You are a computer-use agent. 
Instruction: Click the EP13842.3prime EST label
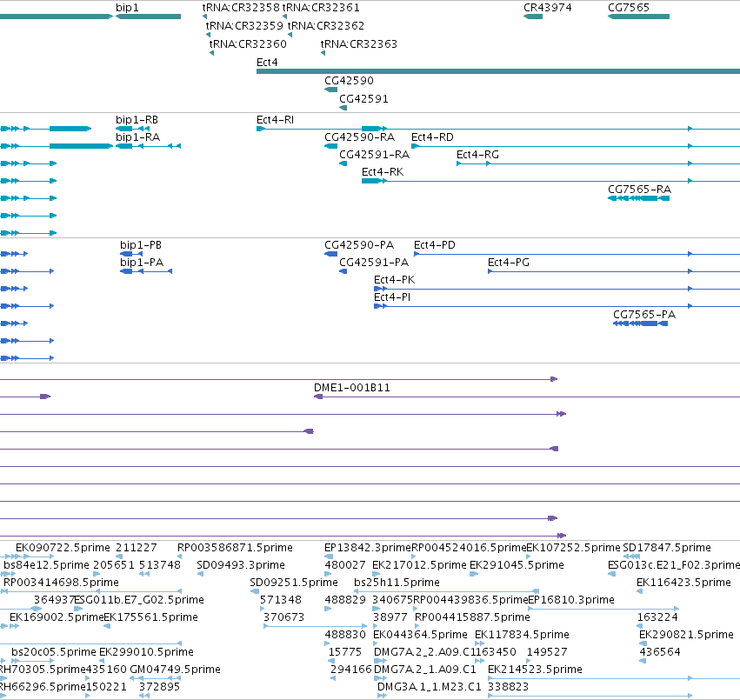pyautogui.click(x=368, y=548)
